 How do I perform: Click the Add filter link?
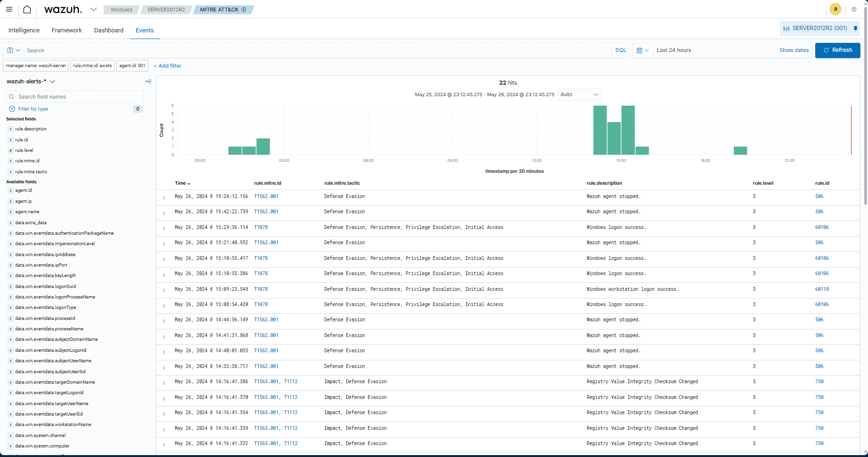[x=167, y=66]
